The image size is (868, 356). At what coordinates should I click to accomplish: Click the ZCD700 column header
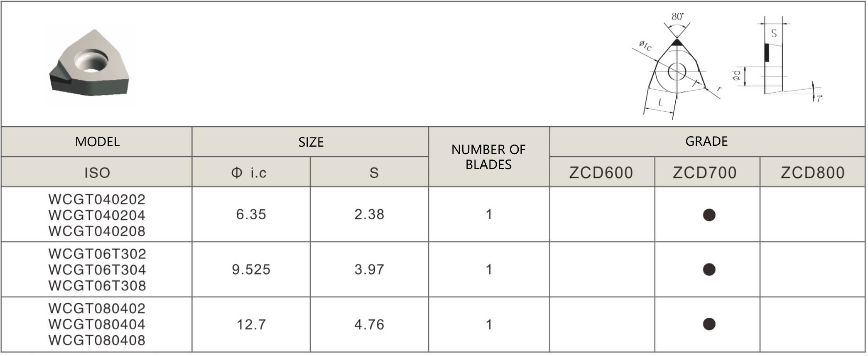705,173
